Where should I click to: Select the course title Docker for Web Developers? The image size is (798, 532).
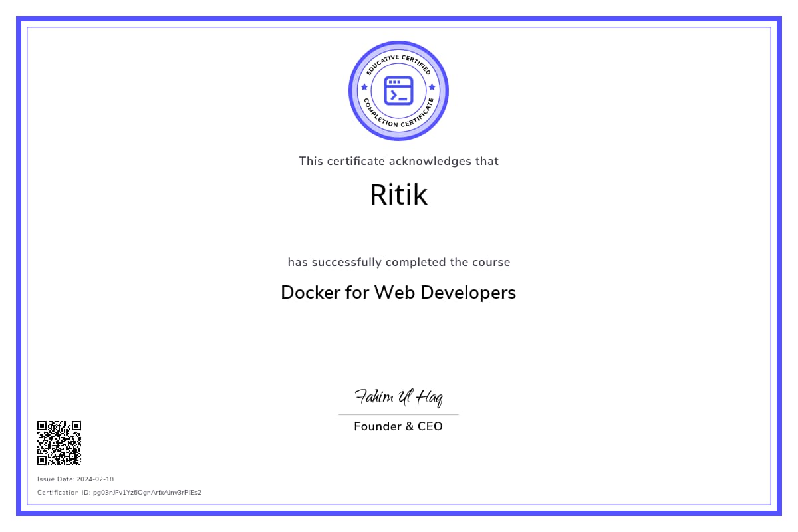tap(398, 292)
